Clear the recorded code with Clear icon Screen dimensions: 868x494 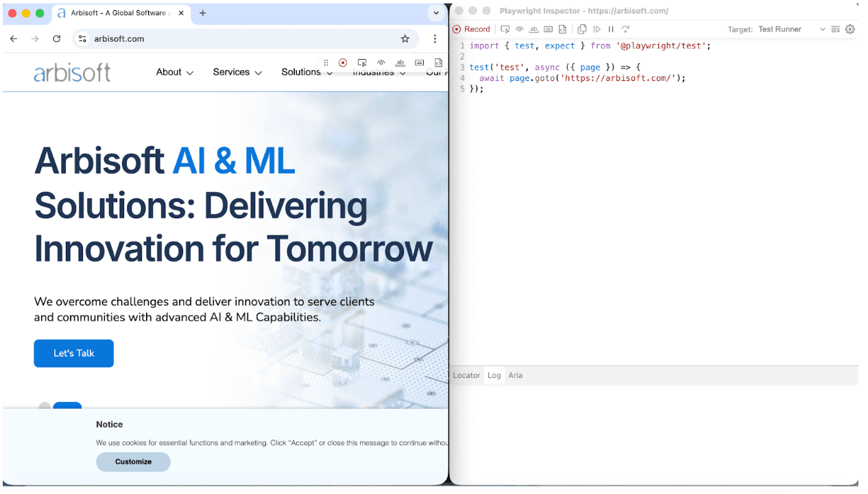tap(836, 30)
